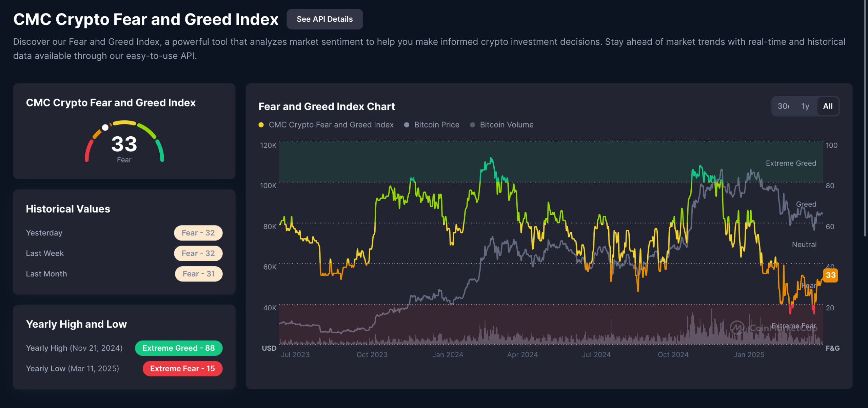The image size is (868, 408).
Task: Click the Jul 2023 axis label
Action: pos(295,355)
